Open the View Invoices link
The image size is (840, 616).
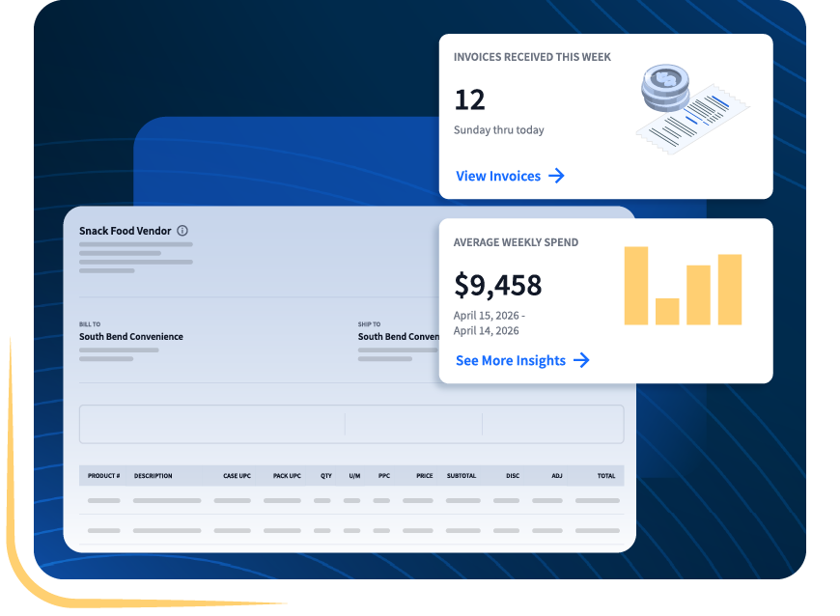(498, 176)
